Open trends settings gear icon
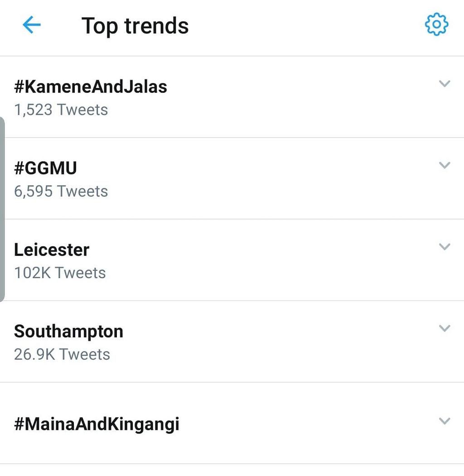 pyautogui.click(x=436, y=25)
